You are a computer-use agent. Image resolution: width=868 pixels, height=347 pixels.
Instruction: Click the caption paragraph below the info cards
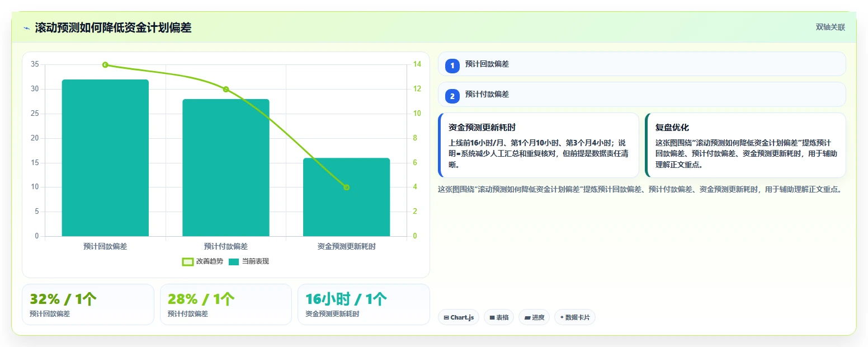(640, 190)
